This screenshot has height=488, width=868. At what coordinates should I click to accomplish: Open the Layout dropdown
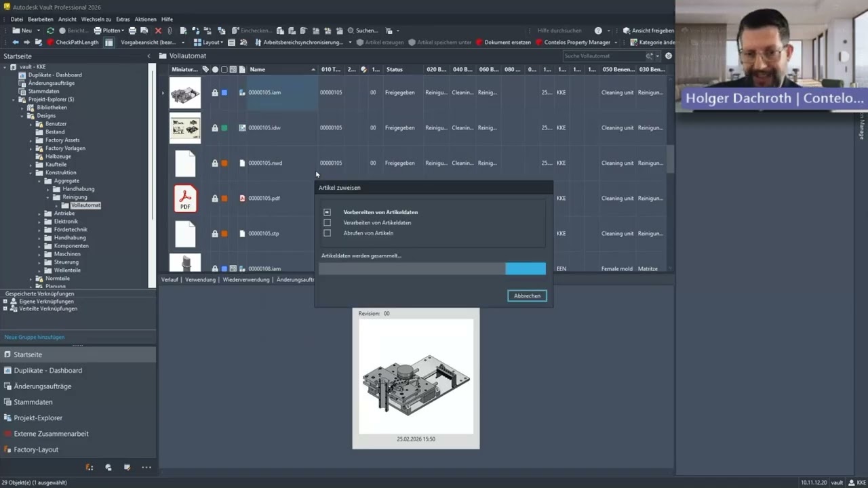pyautogui.click(x=208, y=42)
